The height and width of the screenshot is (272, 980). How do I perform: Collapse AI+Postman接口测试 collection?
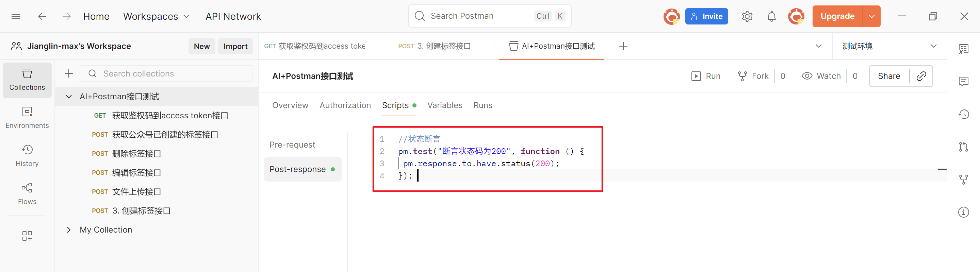pyautogui.click(x=69, y=97)
